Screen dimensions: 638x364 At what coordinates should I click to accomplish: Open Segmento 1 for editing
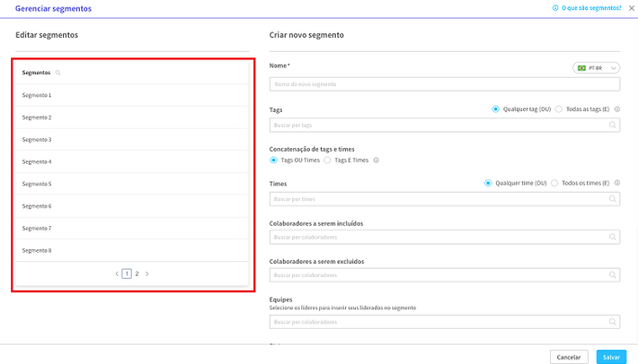coord(132,95)
